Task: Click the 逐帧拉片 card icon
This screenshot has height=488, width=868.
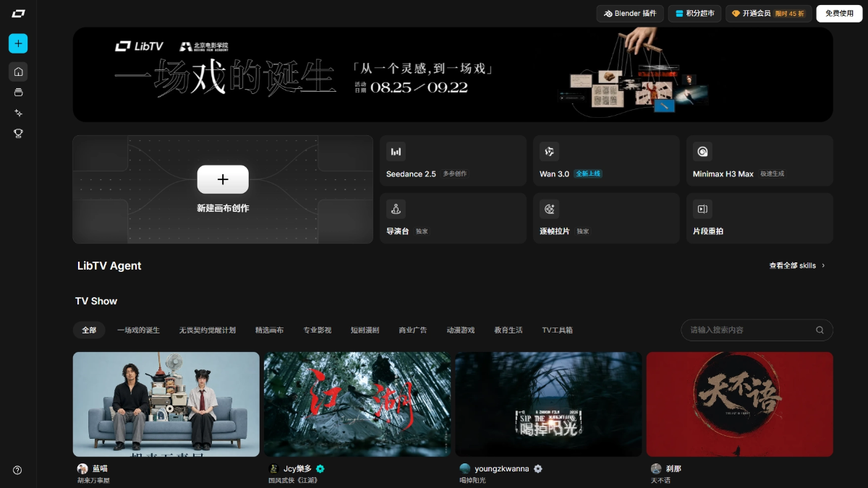Action: [549, 209]
